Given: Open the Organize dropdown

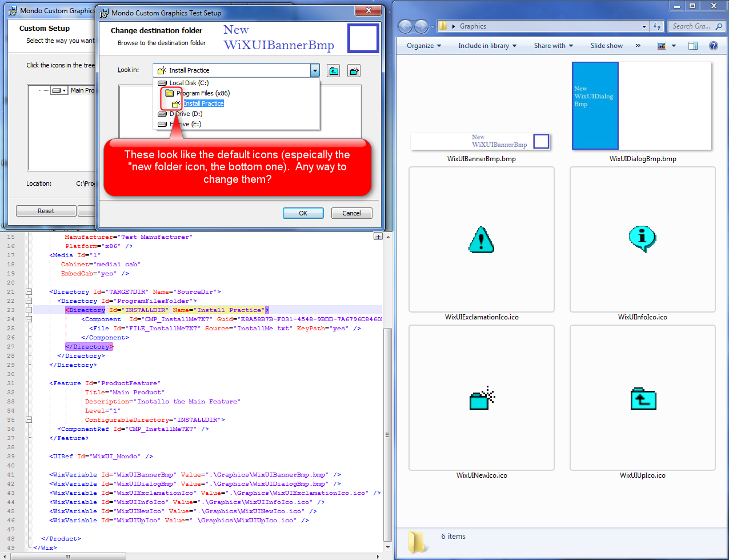Looking at the screenshot, I should [x=423, y=46].
